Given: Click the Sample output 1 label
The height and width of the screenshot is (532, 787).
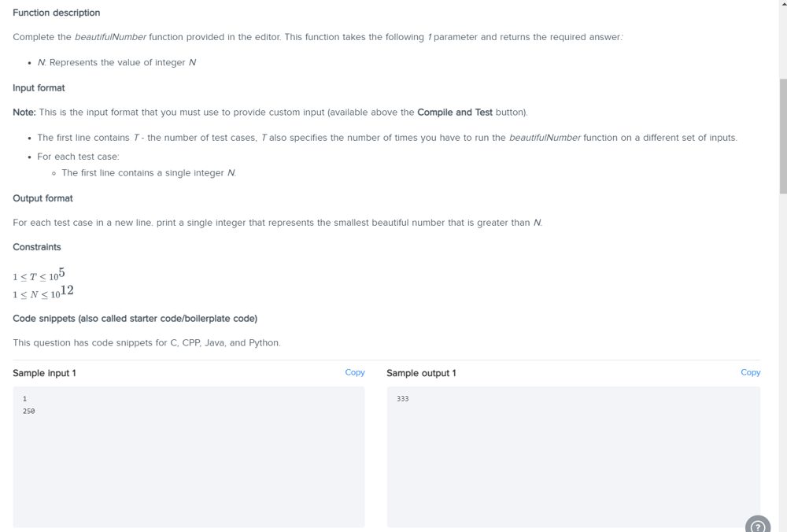Looking at the screenshot, I should 421,373.
